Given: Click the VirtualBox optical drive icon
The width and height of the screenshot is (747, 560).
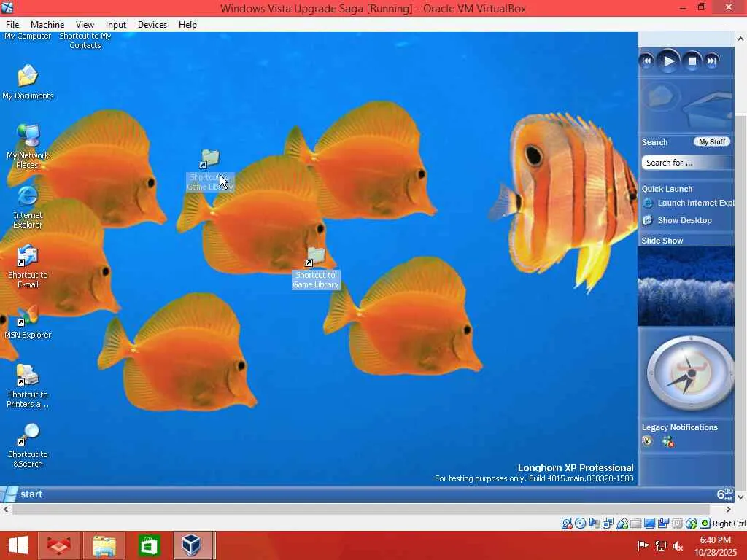Looking at the screenshot, I should pos(580,524).
